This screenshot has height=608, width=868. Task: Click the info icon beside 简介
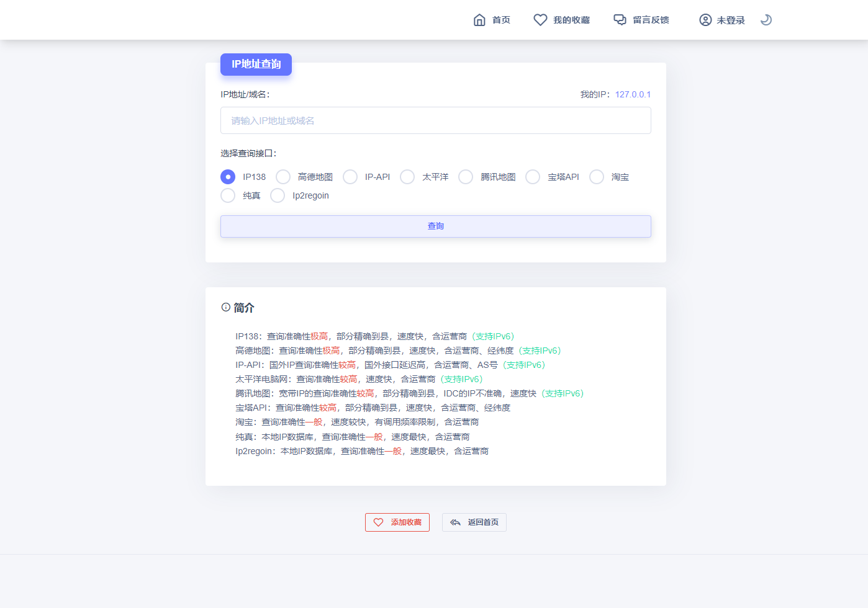(226, 307)
